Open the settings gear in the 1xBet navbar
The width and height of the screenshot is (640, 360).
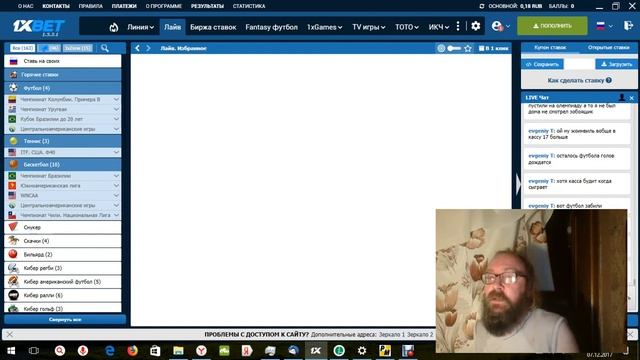(x=476, y=26)
